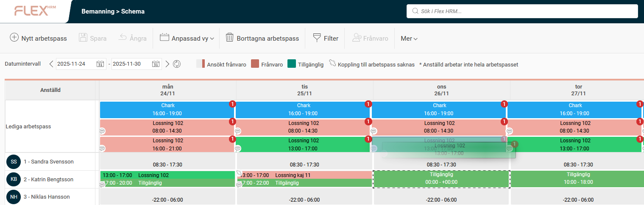Open calendar picker for start date 2025-11-24
Image resolution: width=644 pixels, height=205 pixels.
pos(100,64)
